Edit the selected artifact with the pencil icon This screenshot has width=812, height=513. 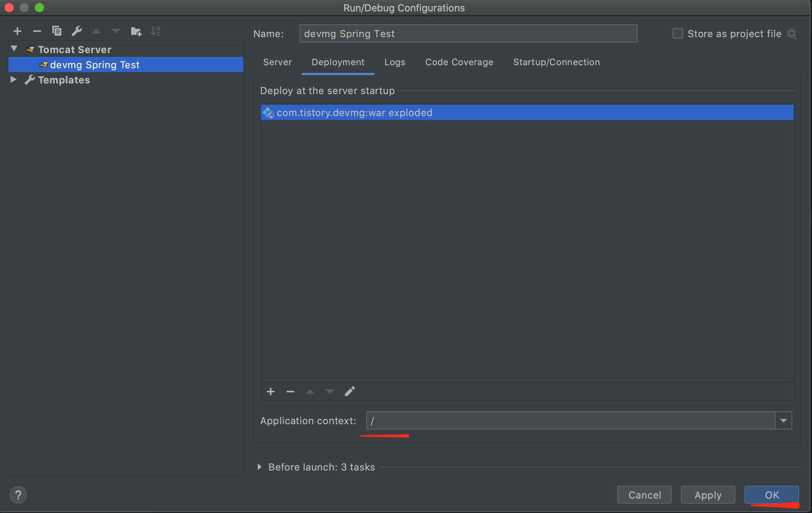pyautogui.click(x=350, y=392)
